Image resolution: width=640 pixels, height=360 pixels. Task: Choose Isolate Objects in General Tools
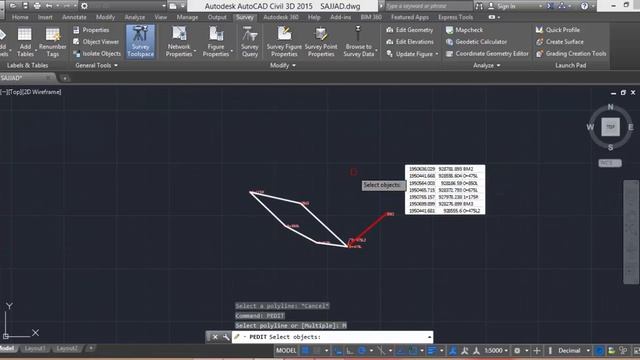pyautogui.click(x=97, y=53)
